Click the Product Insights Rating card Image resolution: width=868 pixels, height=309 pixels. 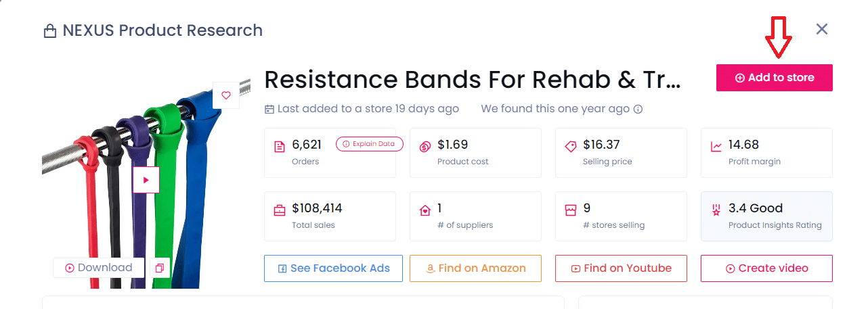[766, 216]
